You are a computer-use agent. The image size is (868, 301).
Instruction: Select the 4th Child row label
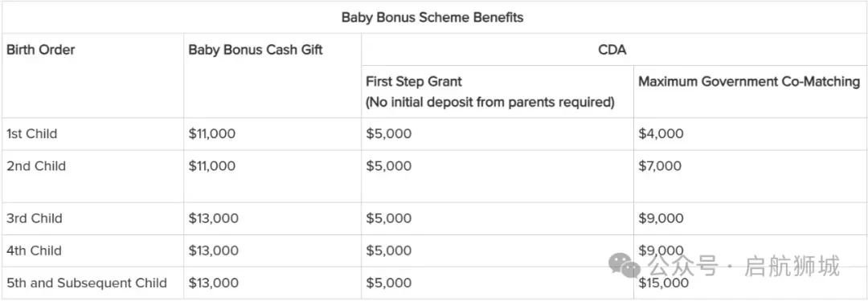coord(34,250)
